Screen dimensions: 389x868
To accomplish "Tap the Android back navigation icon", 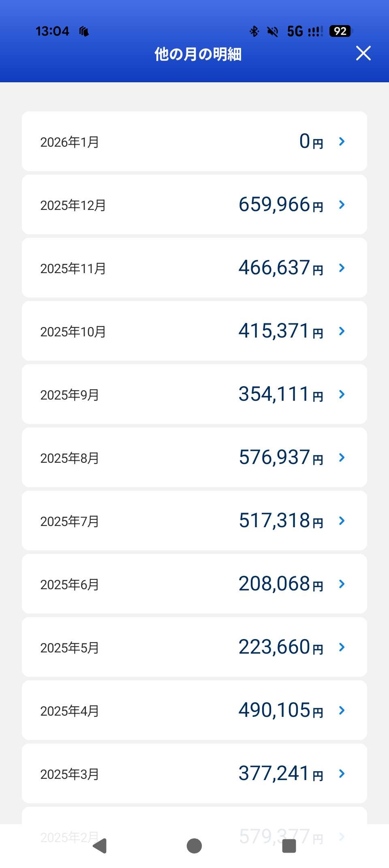I will 100,846.
